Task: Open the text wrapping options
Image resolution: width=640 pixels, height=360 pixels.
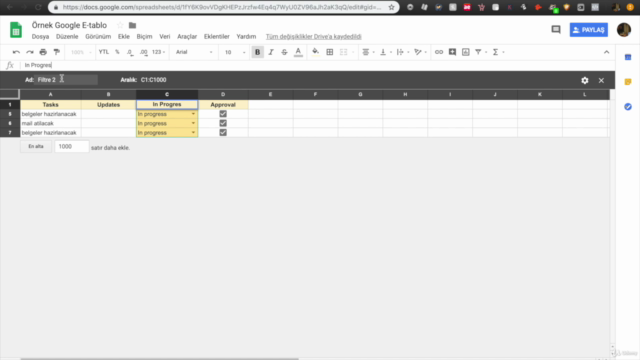Action: 402,52
